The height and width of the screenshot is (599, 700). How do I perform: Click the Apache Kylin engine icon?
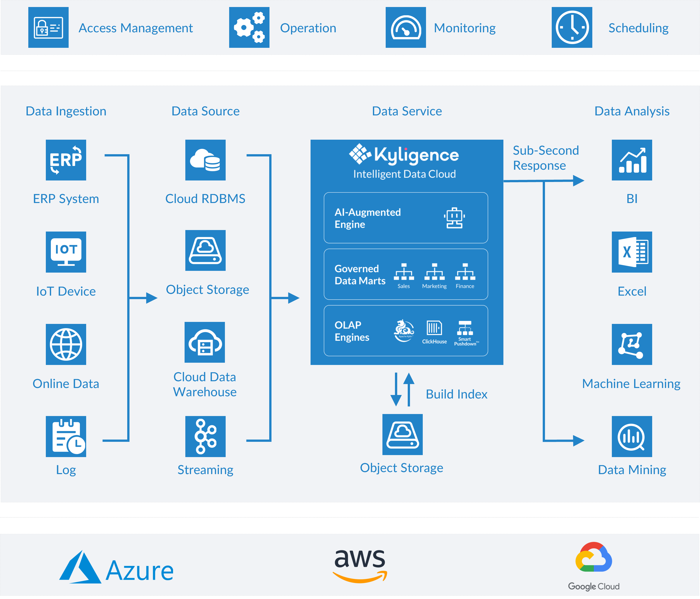[x=404, y=331]
